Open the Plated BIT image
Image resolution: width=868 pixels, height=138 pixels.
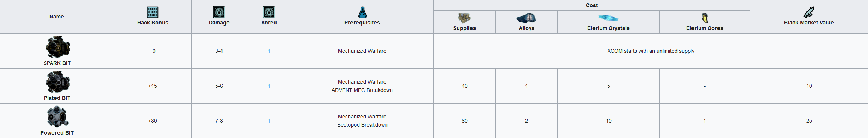(58, 82)
